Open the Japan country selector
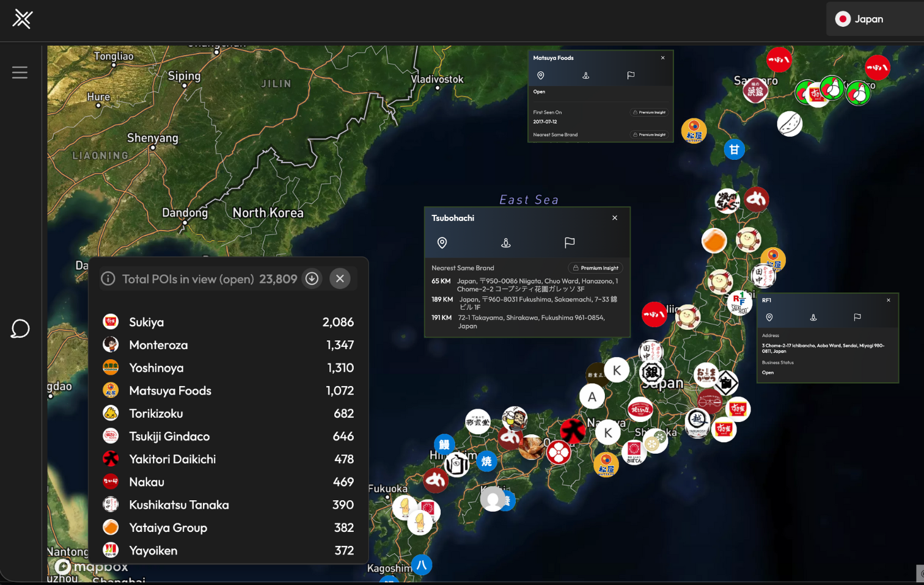924x585 pixels. click(x=875, y=19)
